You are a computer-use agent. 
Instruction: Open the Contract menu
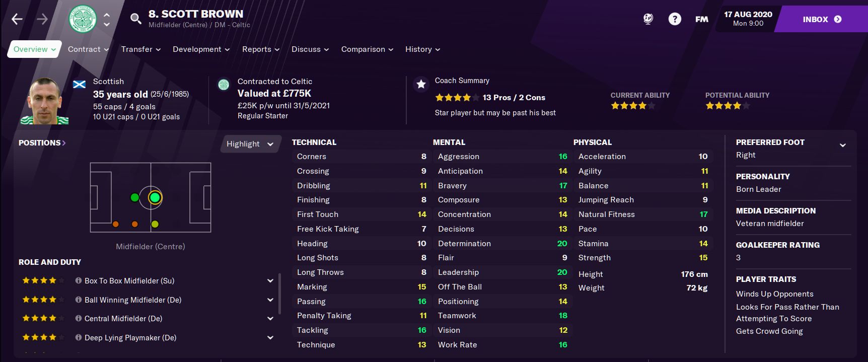pos(88,49)
